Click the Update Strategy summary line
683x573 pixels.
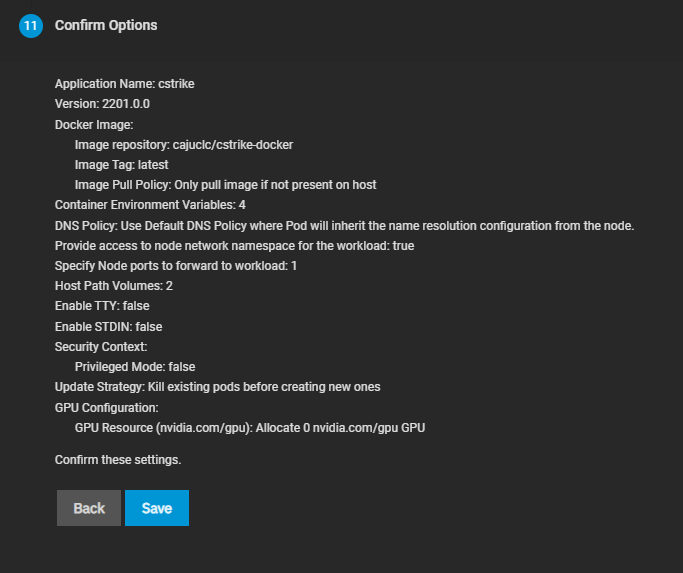(x=217, y=387)
